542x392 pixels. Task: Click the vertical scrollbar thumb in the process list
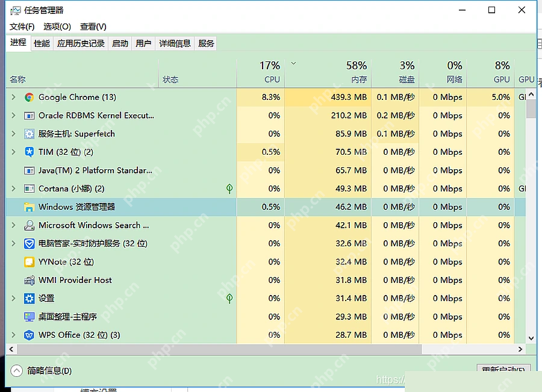point(531,108)
